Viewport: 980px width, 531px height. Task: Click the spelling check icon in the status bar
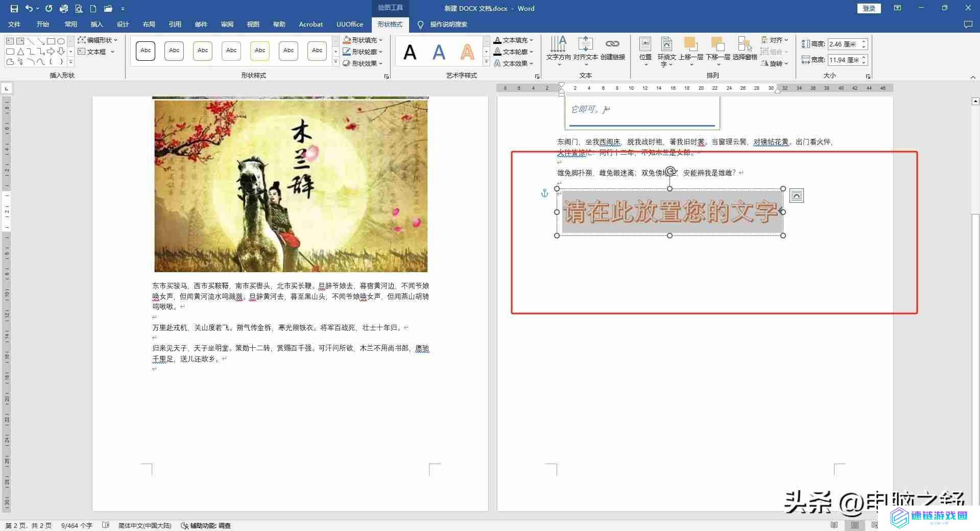pyautogui.click(x=106, y=525)
